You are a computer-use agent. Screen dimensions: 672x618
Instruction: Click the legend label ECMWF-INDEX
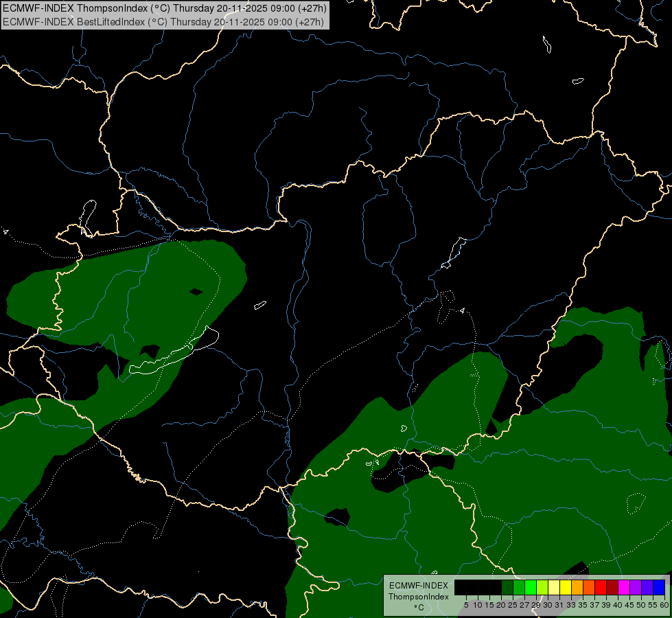pos(419,586)
